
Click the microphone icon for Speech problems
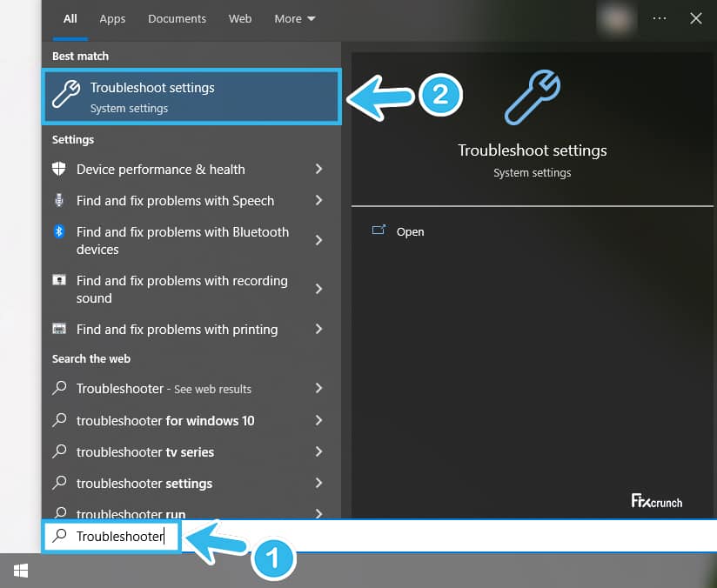59,200
